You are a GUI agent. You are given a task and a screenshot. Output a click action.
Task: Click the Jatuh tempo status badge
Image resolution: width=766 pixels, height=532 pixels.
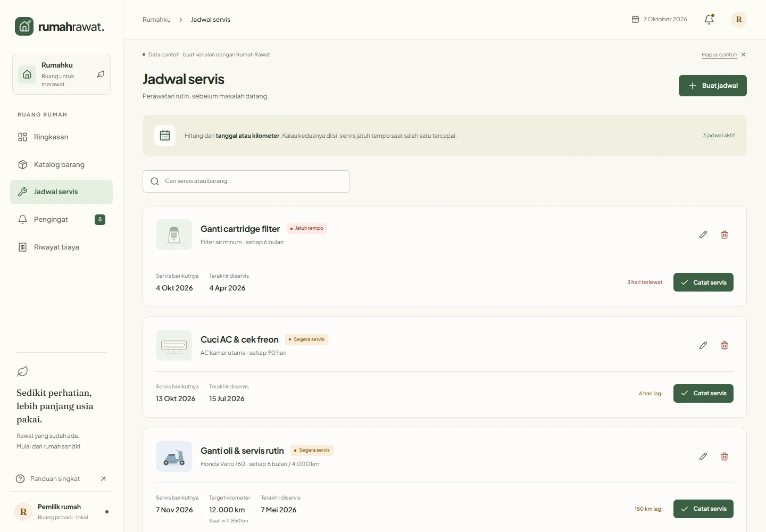pyautogui.click(x=307, y=228)
